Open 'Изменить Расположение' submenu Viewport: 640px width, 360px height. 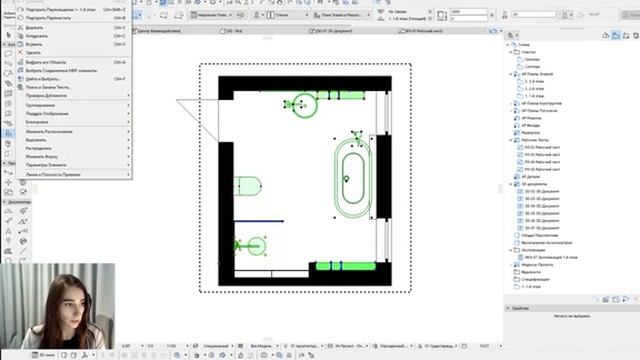coord(74,131)
